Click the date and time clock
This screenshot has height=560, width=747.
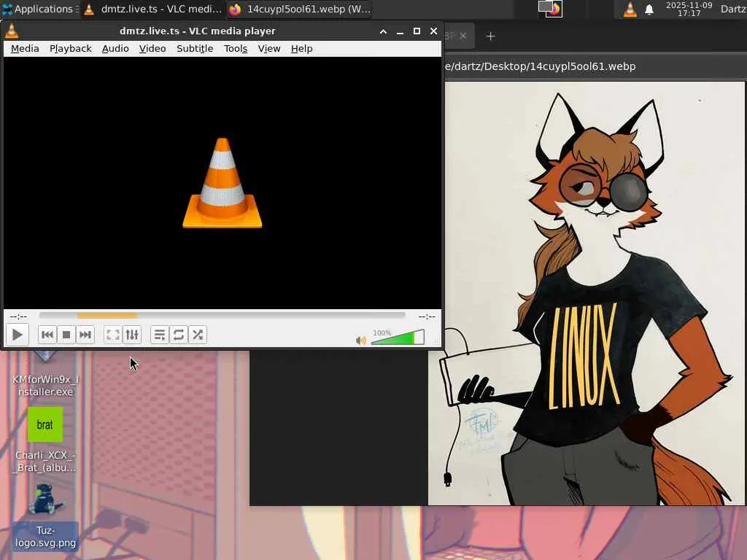pos(689,9)
